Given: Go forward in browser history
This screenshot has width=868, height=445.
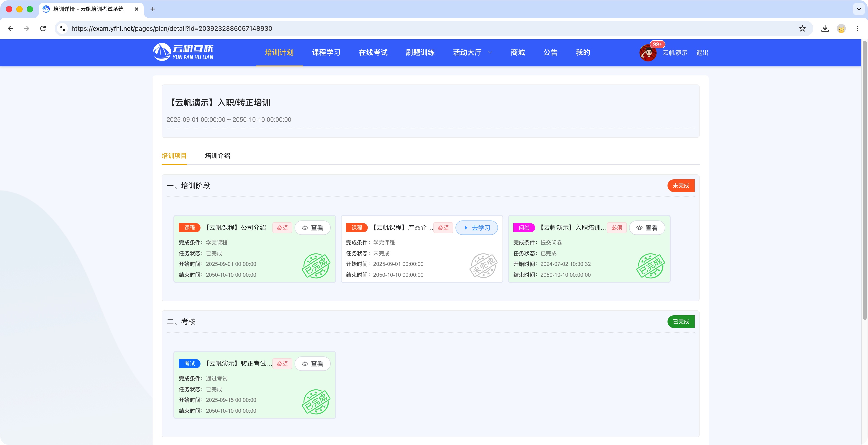Looking at the screenshot, I should (27, 29).
